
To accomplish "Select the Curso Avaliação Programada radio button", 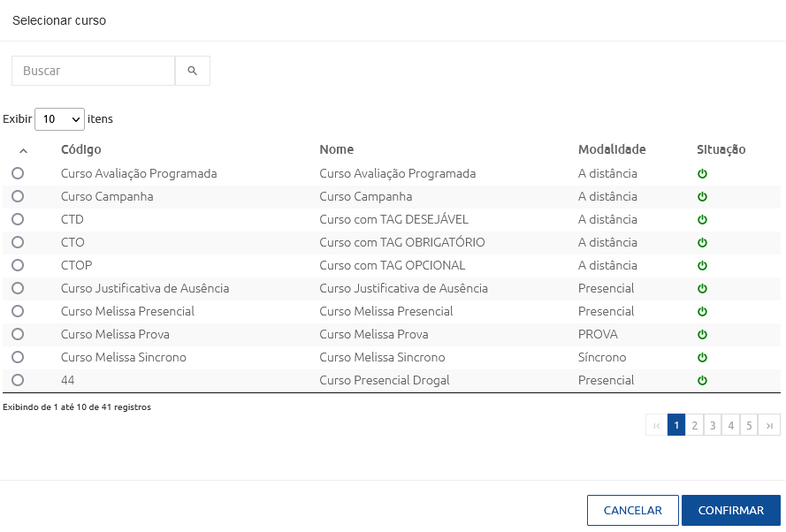I will (x=18, y=173).
